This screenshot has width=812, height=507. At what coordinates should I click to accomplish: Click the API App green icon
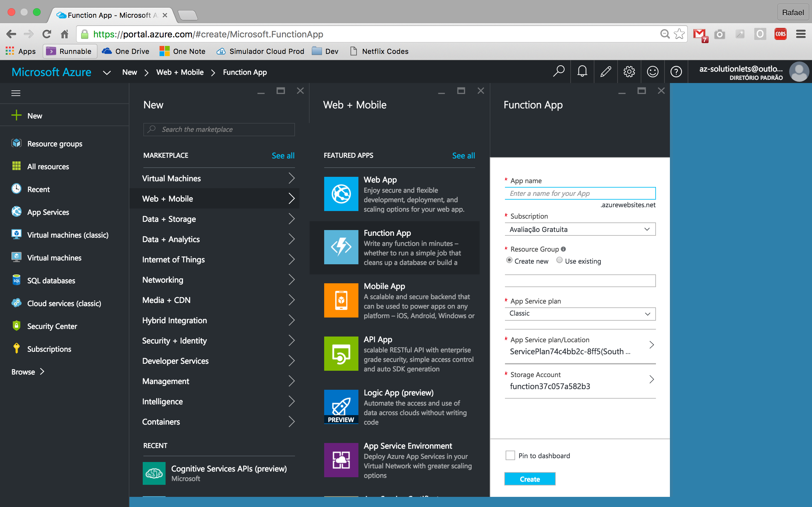coord(341,353)
